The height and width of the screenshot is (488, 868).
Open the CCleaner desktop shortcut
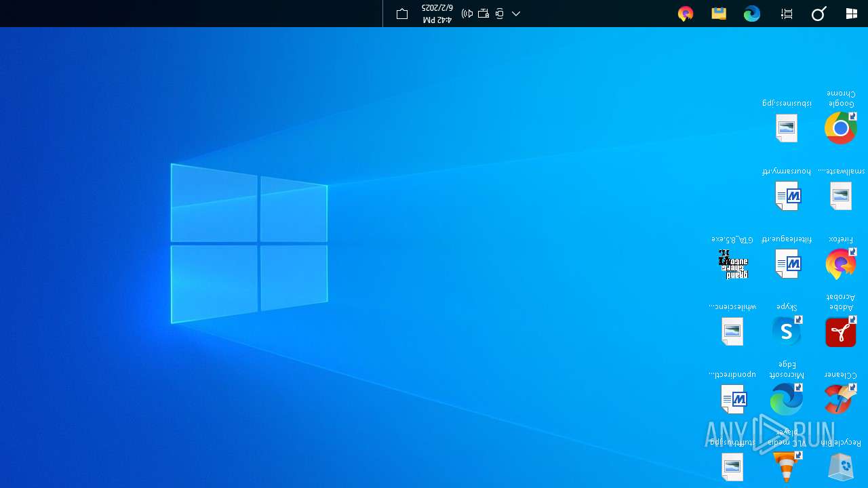point(841,393)
